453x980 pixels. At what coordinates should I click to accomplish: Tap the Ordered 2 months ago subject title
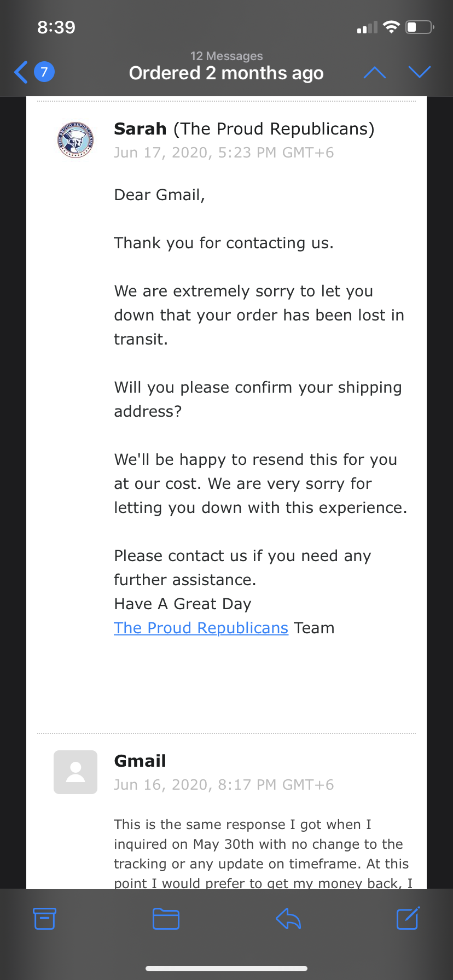(226, 73)
